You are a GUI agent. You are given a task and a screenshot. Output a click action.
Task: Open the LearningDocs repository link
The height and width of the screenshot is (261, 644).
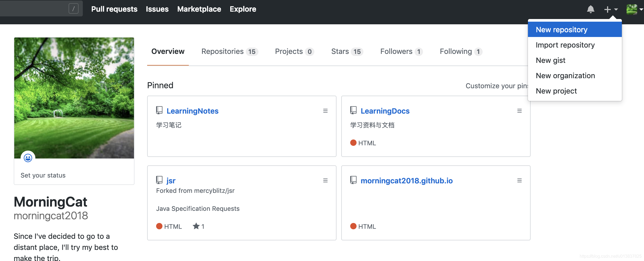(385, 111)
